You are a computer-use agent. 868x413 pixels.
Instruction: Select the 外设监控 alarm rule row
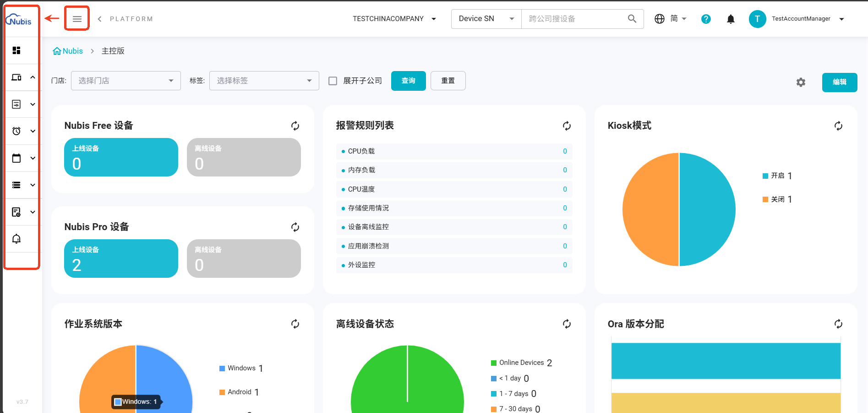[x=454, y=265]
